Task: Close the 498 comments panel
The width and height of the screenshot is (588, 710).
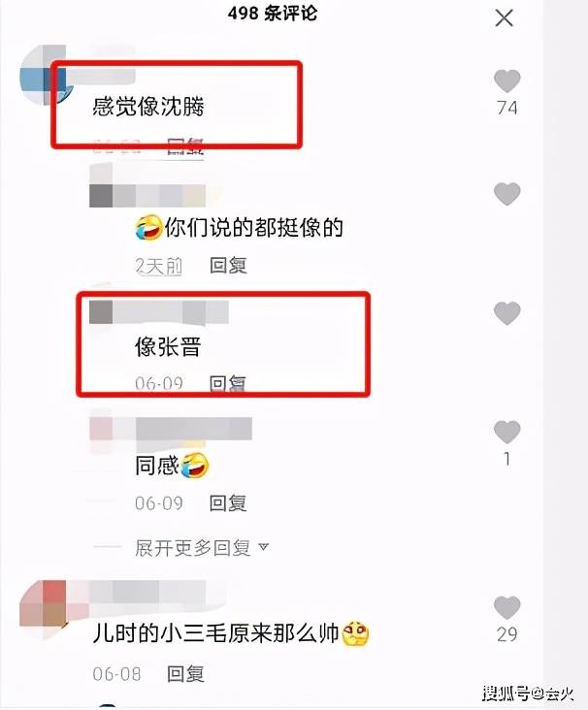Action: [504, 18]
